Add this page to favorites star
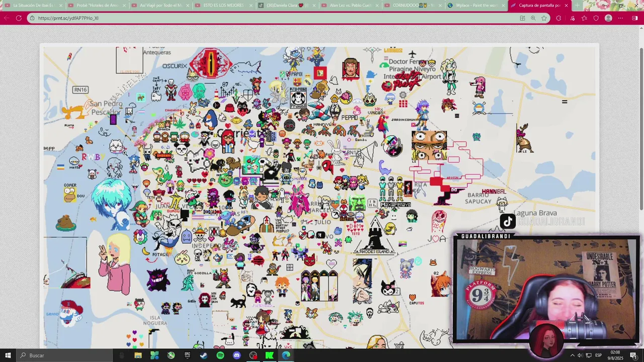 (544, 18)
